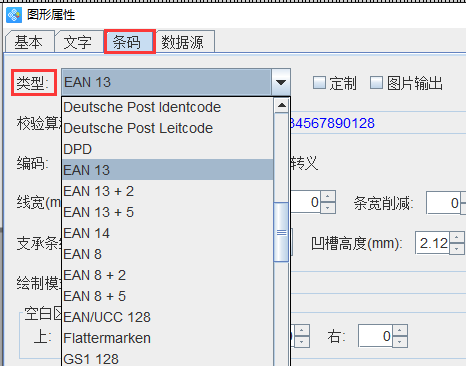Increase the stepper left of 条宽削减
Image resolution: width=466 pixels, height=366 pixels.
coord(328,197)
